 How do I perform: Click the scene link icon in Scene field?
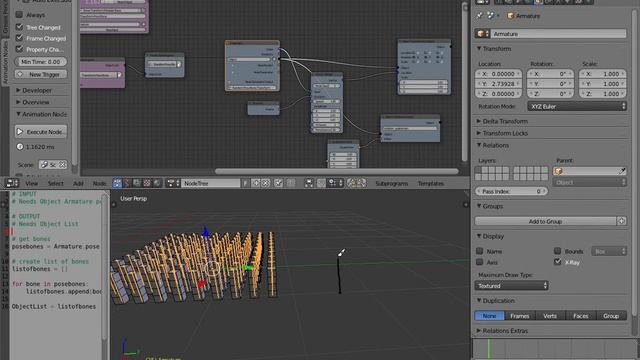tap(44, 164)
